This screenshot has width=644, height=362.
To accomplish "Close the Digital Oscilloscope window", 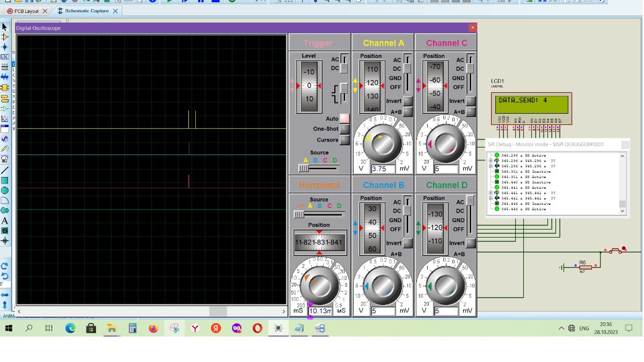I will point(472,27).
